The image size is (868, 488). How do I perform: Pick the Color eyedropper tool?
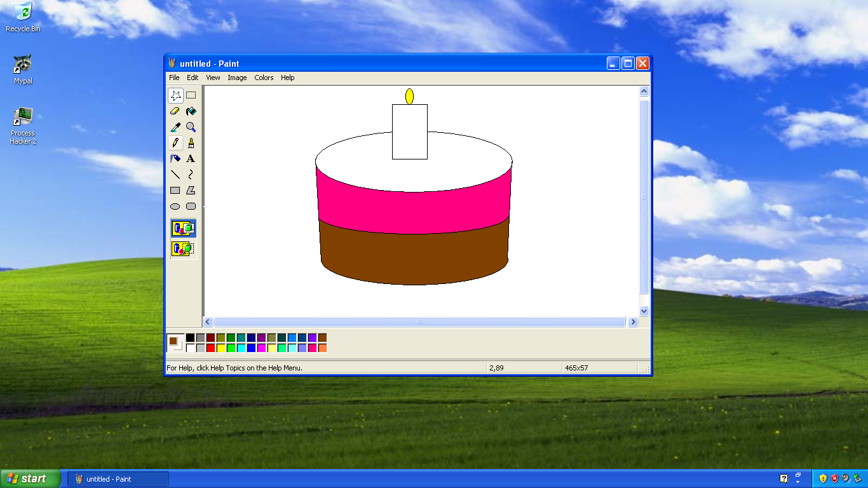point(175,127)
